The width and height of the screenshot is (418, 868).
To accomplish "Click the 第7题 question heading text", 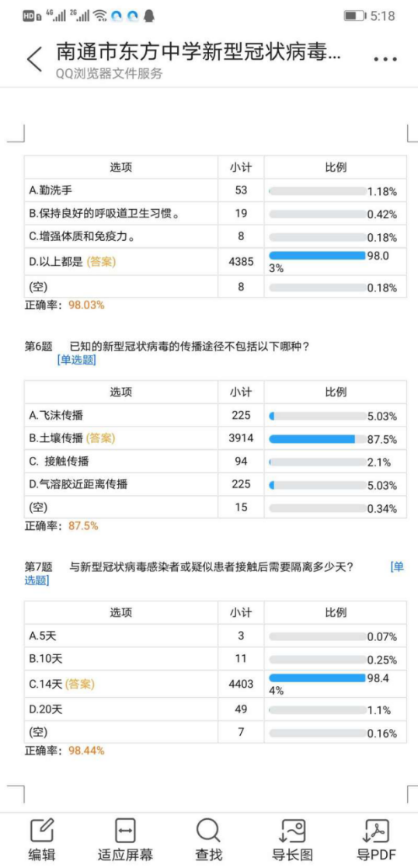I will coord(39,566).
